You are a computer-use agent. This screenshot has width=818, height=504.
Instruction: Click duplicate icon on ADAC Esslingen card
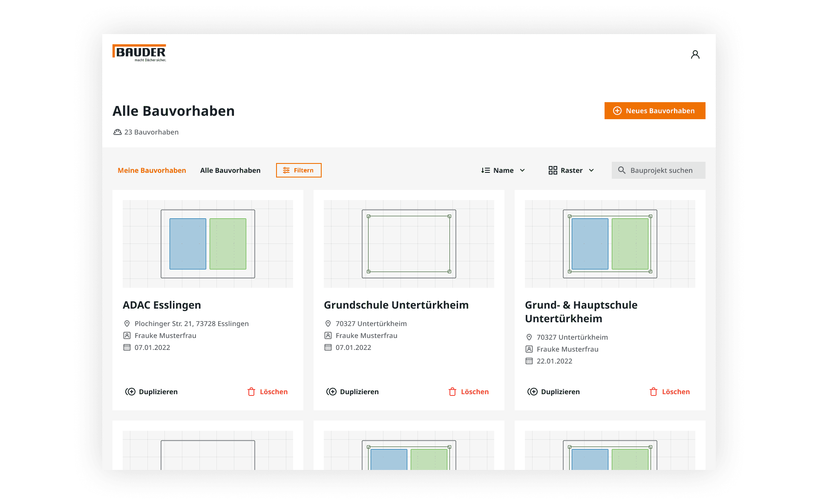tap(130, 392)
